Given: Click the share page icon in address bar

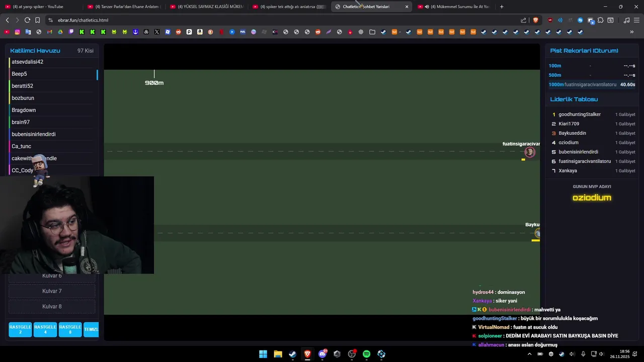Looking at the screenshot, I should tap(524, 20).
